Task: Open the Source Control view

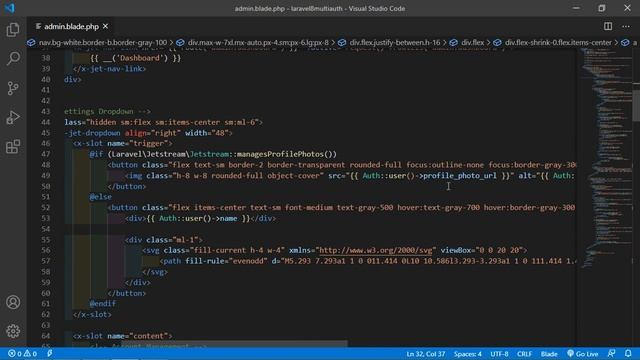Action: [13, 88]
